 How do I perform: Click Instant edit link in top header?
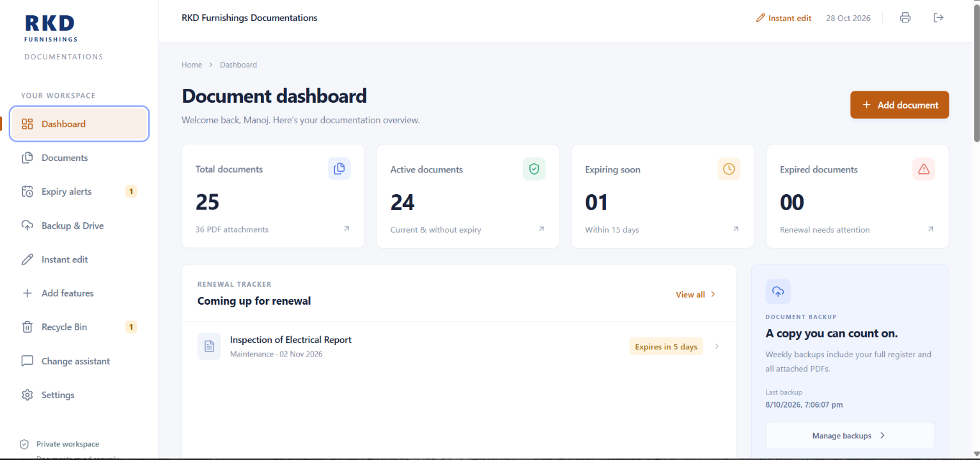(784, 18)
